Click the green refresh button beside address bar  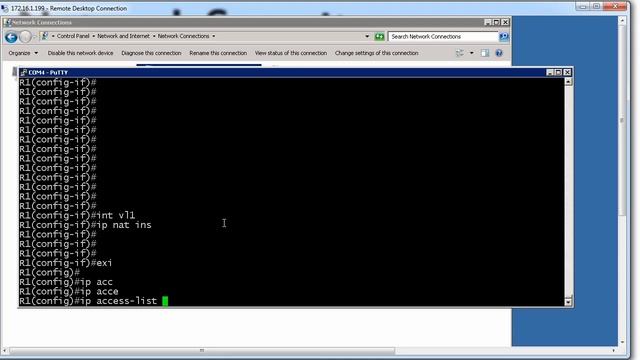tap(379, 37)
